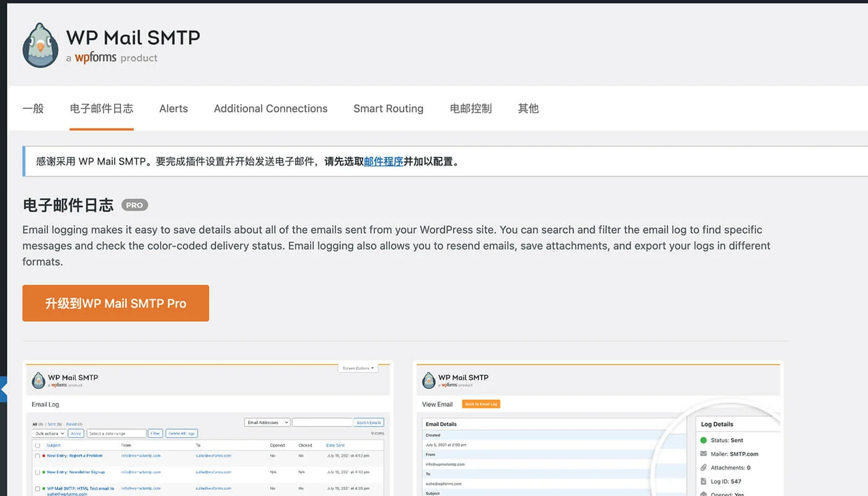Screen dimensions: 868x496
Task: Check the Newsletter Signup email checkbox
Action: click(x=37, y=472)
